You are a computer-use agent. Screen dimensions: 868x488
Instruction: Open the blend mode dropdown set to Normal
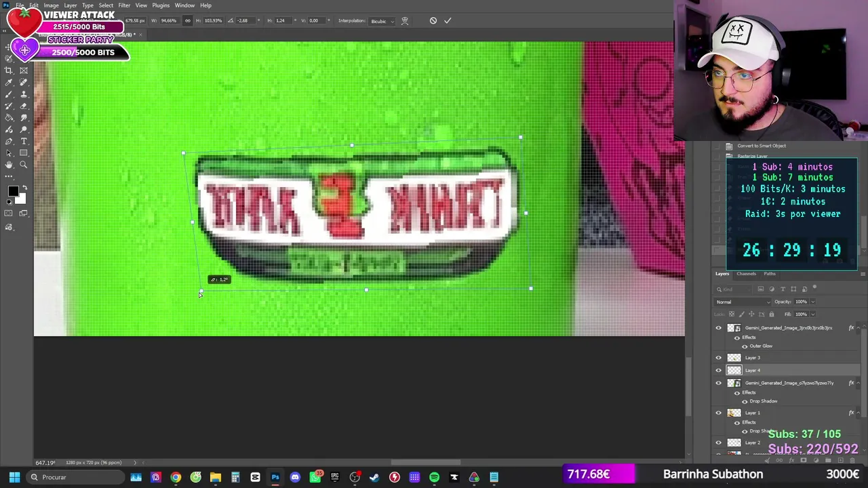(744, 302)
